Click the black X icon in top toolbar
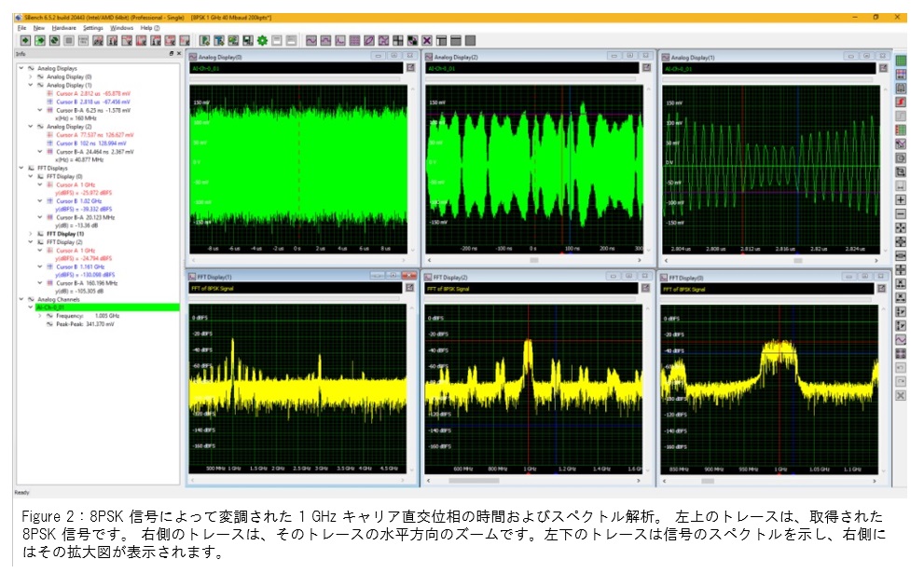Screen dimensions: 924x573 coord(426,40)
